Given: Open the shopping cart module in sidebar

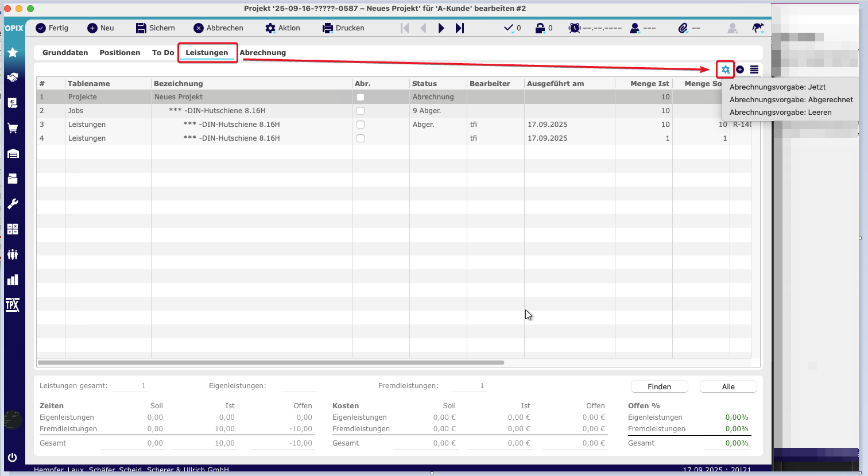Looking at the screenshot, I should coord(13,128).
